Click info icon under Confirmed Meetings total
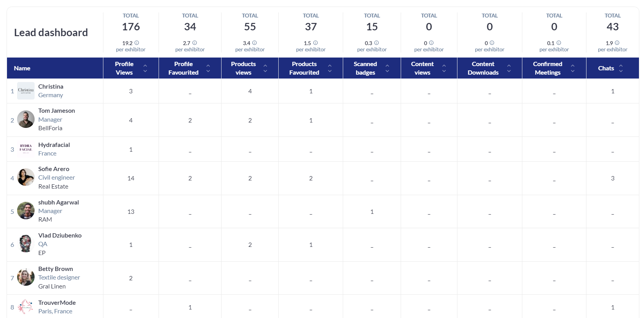The width and height of the screenshot is (644, 318). point(558,43)
